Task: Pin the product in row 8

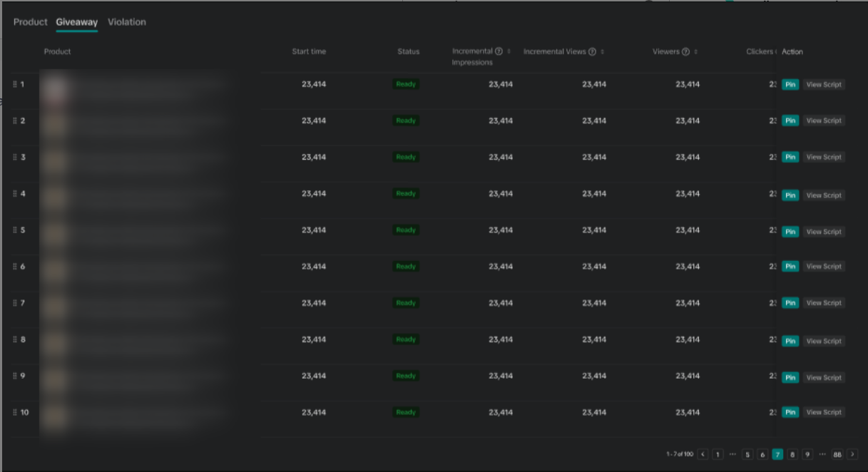Action: [x=790, y=341]
